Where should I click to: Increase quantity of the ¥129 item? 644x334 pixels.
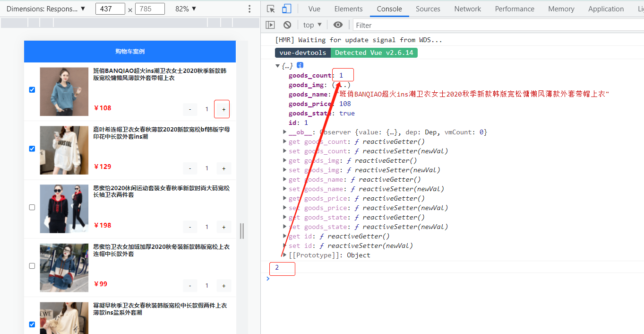click(x=223, y=168)
